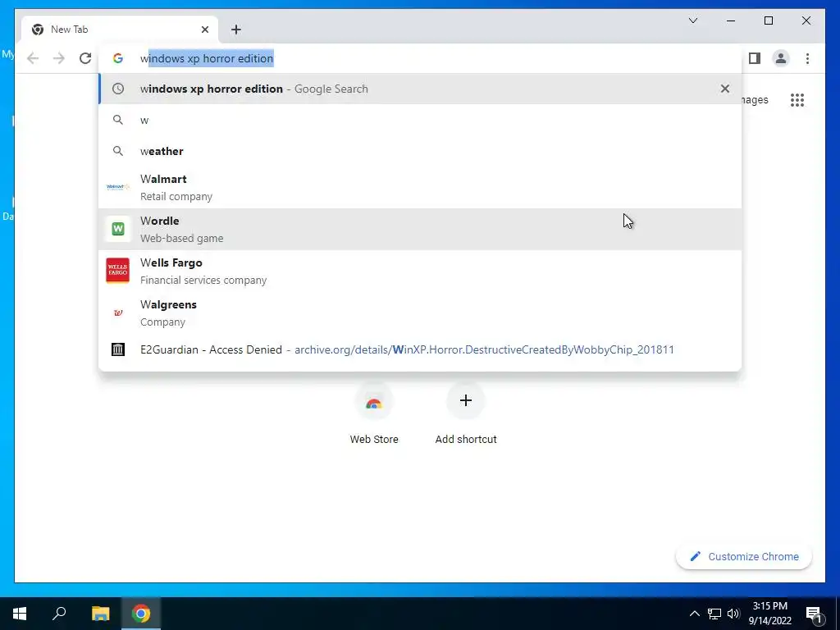Screen dimensions: 840x630
Task: Choose the weather search suggestion
Action: click(420, 151)
